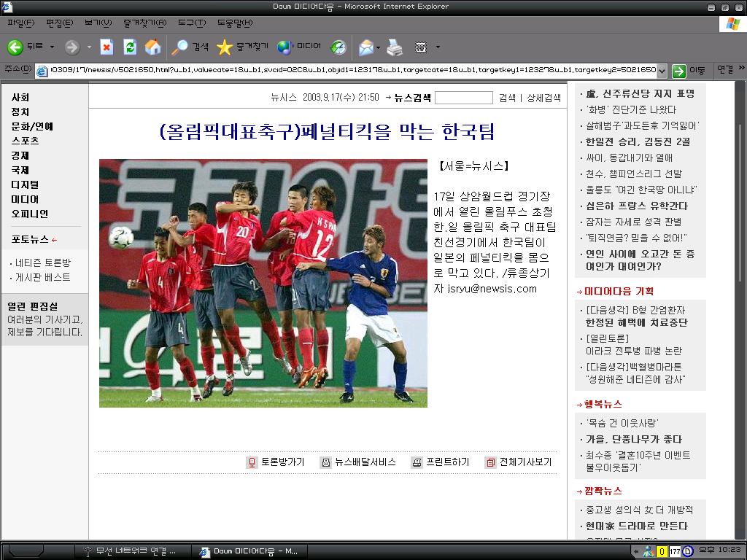Open headline 싸이, 동갑내기와 열애
747x560 pixels.
pyautogui.click(x=629, y=157)
